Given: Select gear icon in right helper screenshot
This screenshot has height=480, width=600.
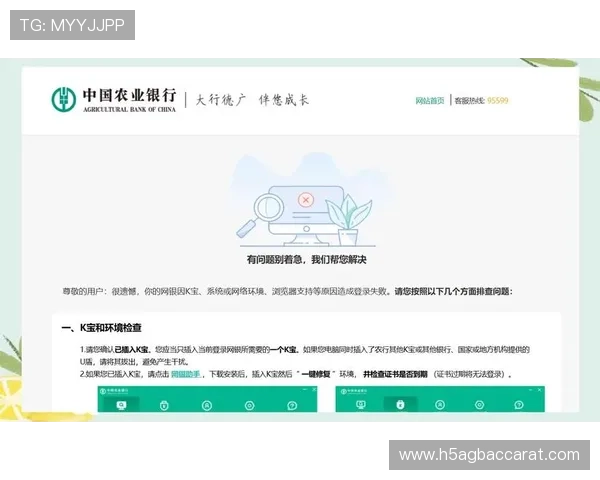Looking at the screenshot, I should coord(479,405).
